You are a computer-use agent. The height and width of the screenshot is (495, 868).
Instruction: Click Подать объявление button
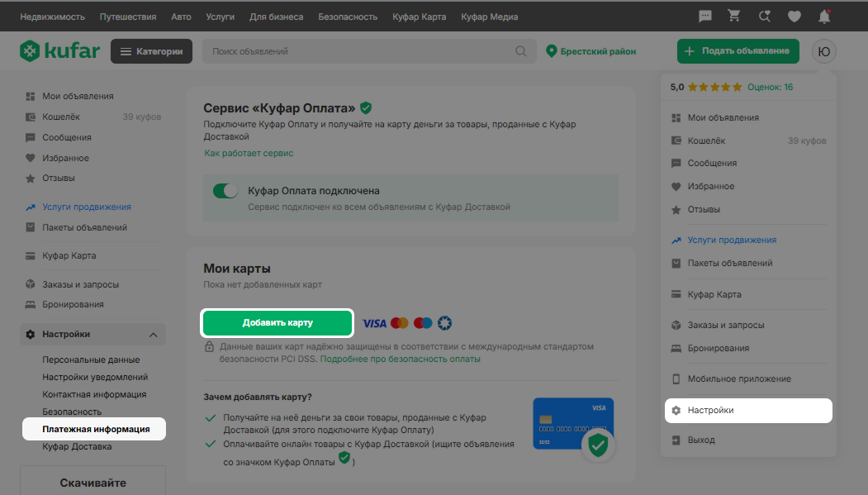tap(738, 51)
